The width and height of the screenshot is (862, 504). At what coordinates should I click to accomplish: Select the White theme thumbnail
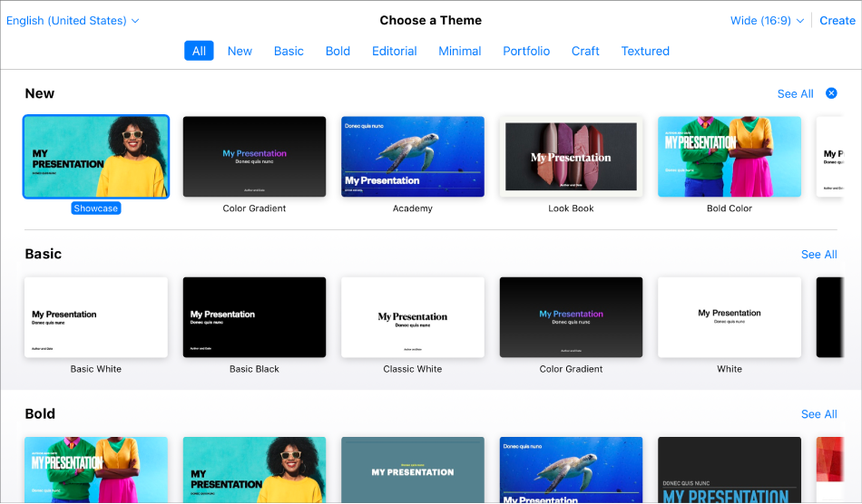730,317
